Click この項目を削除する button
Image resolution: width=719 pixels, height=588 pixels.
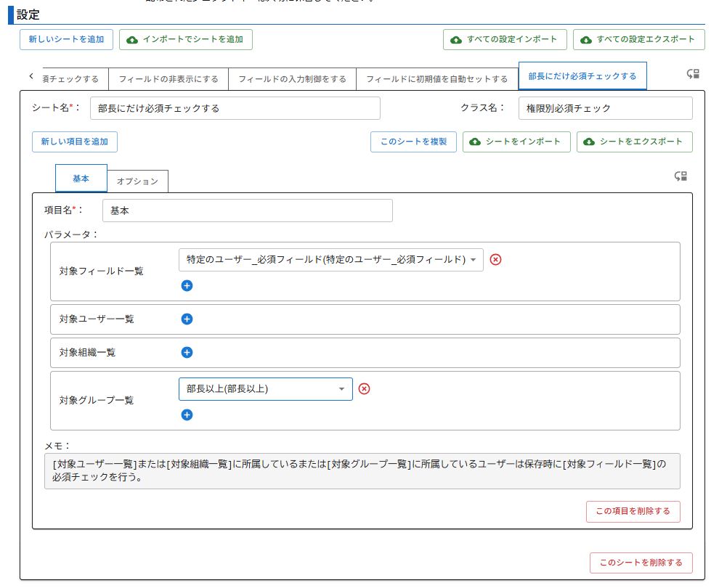point(633,511)
